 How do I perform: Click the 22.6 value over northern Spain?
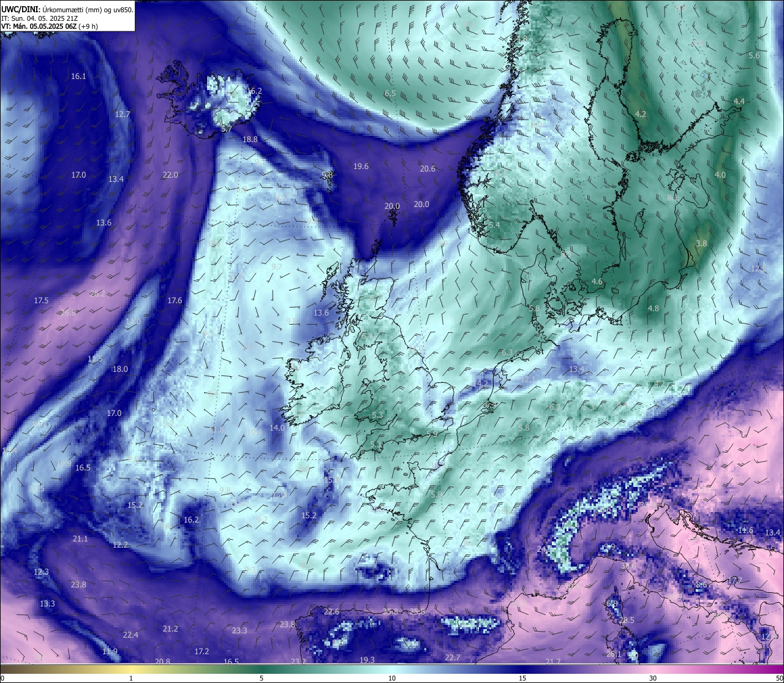[x=331, y=613]
